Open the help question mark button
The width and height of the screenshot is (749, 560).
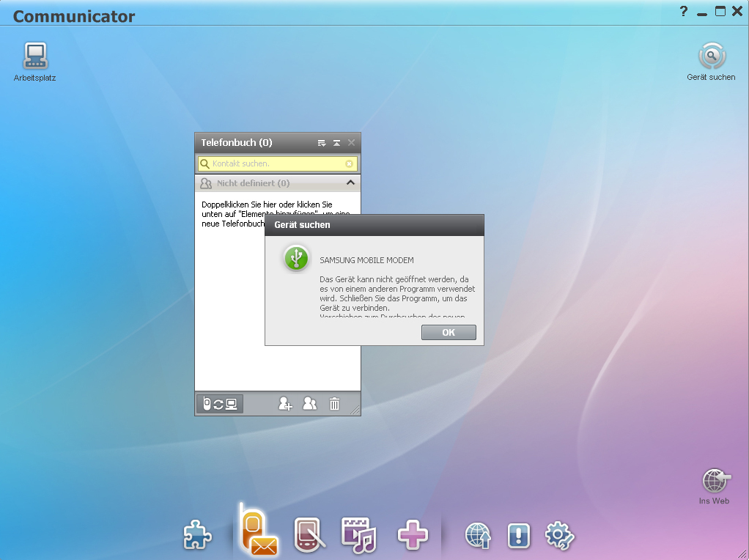coord(684,11)
